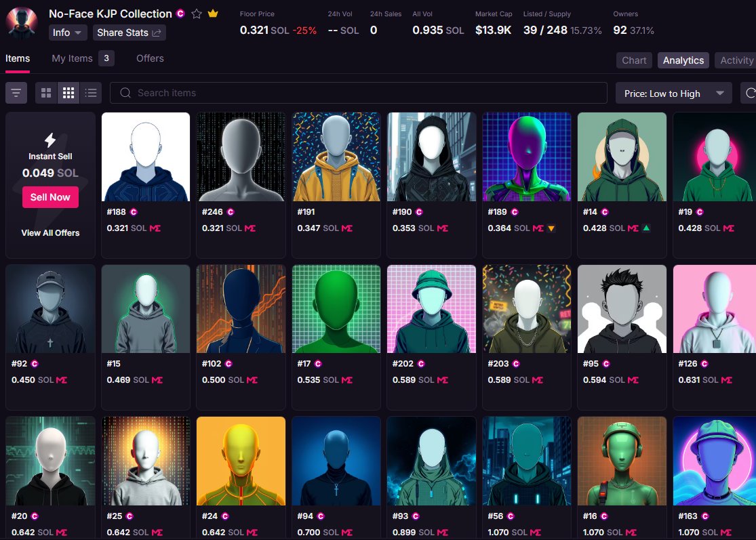756x540 pixels.
Task: Click the All Vol 0.935 SOL value
Action: coord(438,30)
